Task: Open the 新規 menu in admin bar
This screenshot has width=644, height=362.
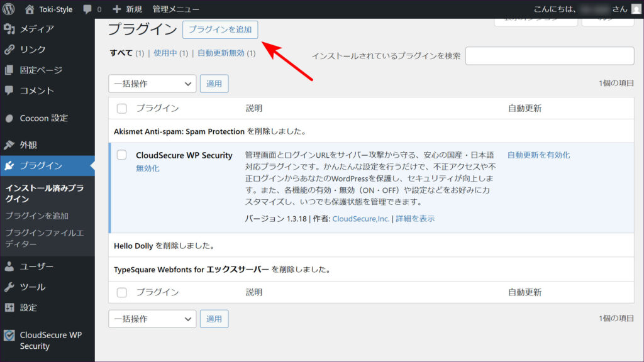Action: click(x=128, y=9)
